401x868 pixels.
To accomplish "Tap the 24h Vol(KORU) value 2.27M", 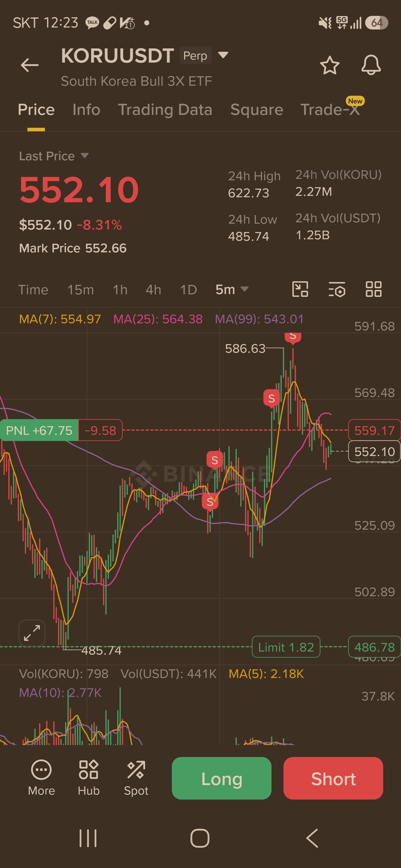I will [x=314, y=192].
